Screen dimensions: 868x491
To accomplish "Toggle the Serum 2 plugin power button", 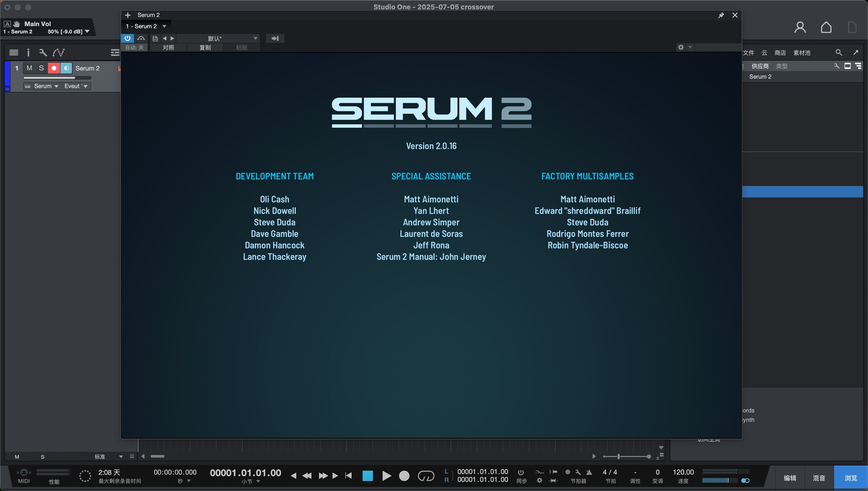I will coord(127,38).
